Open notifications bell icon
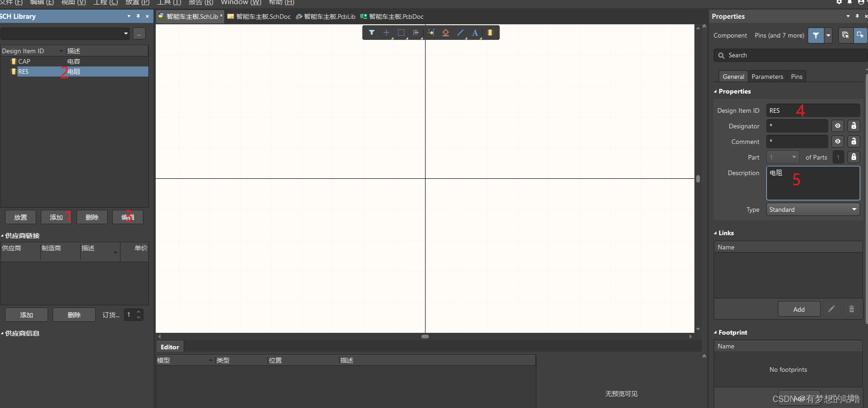The height and width of the screenshot is (408, 868). 850,2
